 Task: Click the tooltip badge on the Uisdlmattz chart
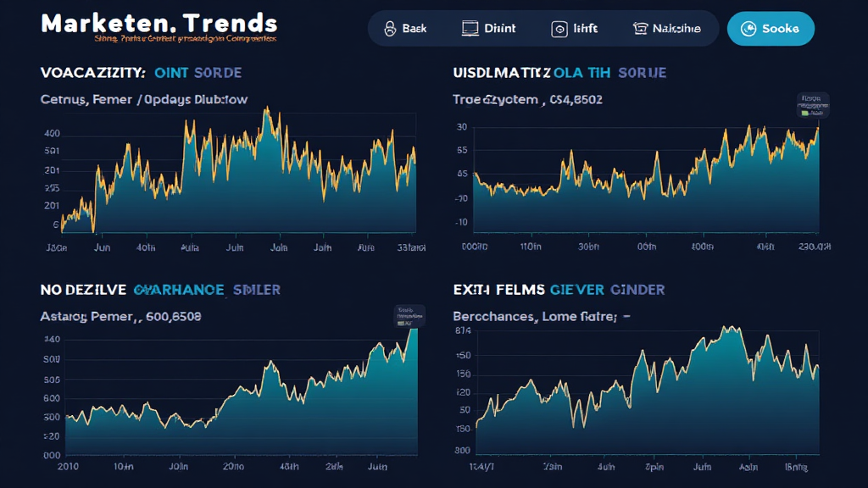click(x=811, y=107)
